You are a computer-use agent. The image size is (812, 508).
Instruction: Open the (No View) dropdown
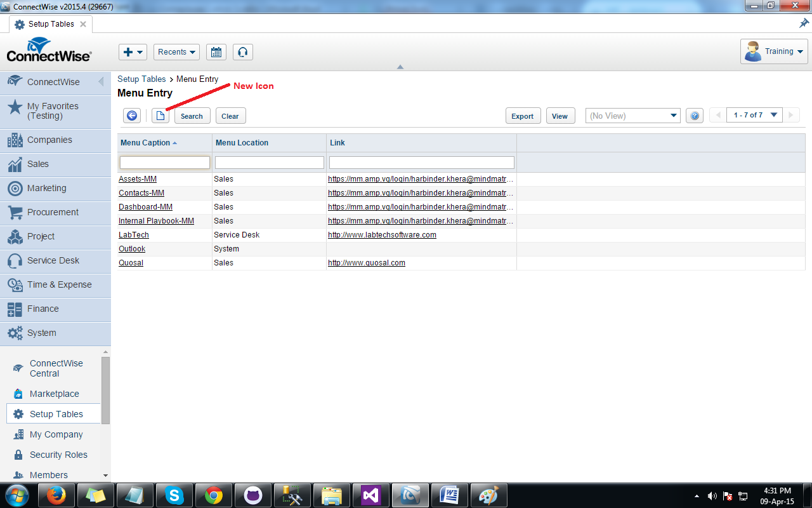tap(632, 116)
